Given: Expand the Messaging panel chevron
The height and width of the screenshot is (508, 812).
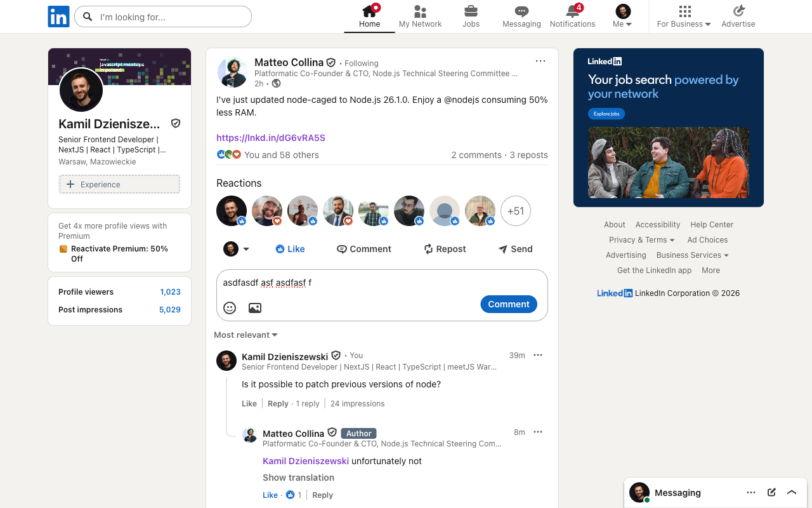Looking at the screenshot, I should [792, 492].
